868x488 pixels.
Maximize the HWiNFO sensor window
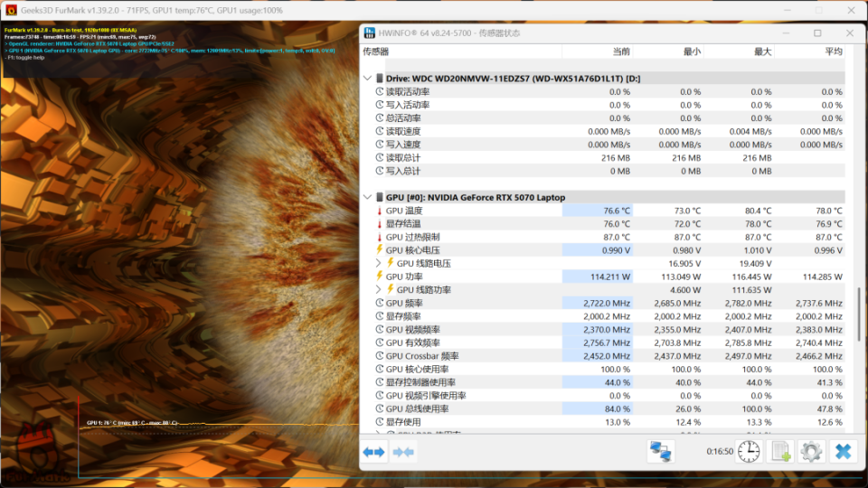817,33
